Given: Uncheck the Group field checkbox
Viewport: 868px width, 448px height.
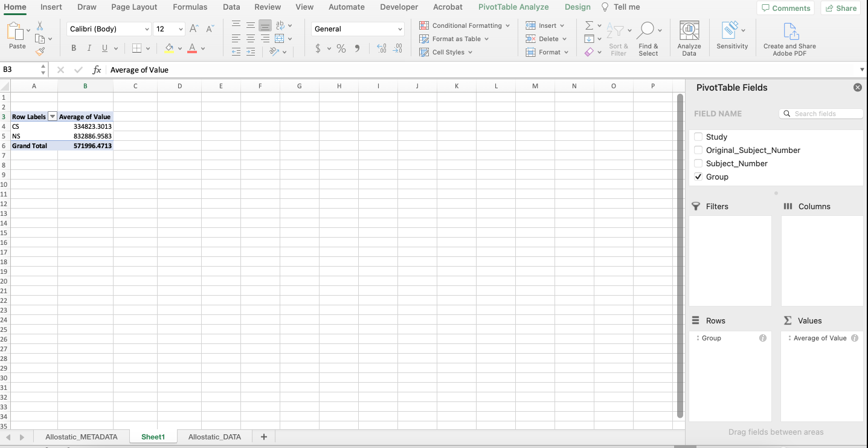Looking at the screenshot, I should point(698,177).
